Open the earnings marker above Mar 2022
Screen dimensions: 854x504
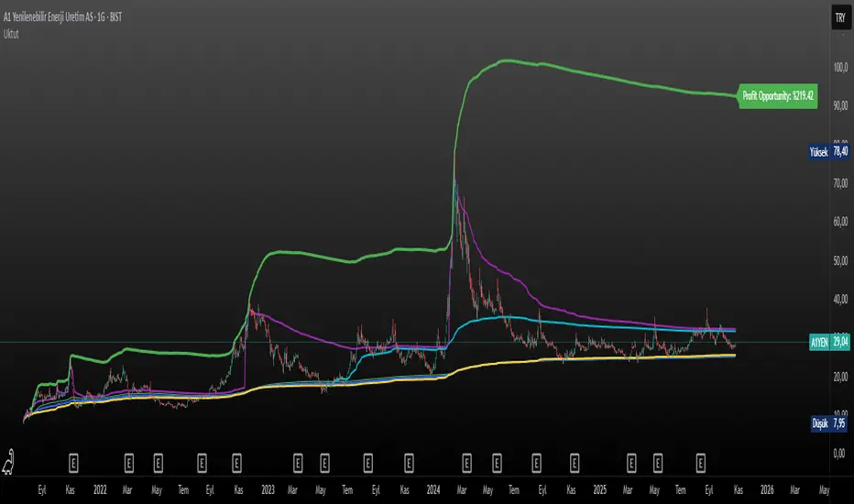point(129,463)
